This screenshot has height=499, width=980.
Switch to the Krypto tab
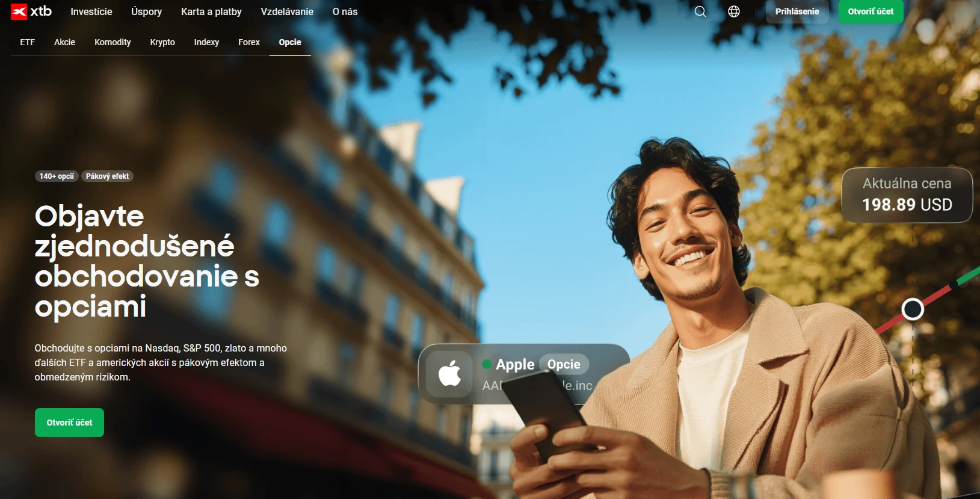click(162, 42)
